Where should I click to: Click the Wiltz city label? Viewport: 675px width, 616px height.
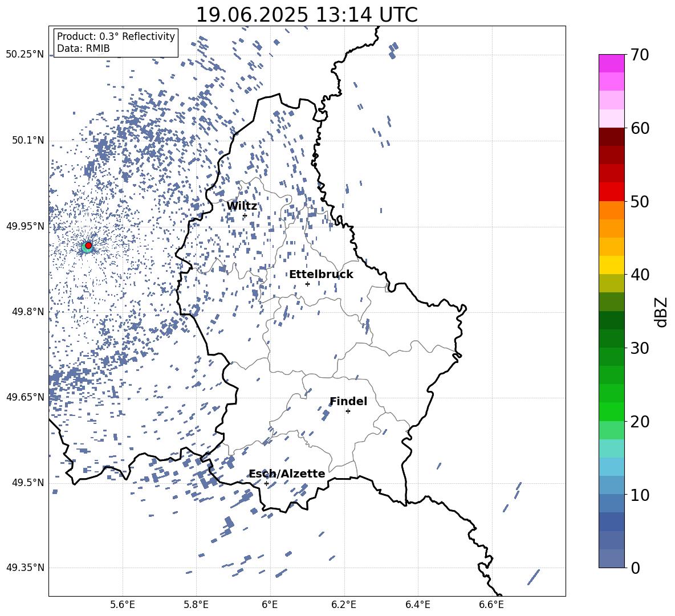pyautogui.click(x=242, y=206)
